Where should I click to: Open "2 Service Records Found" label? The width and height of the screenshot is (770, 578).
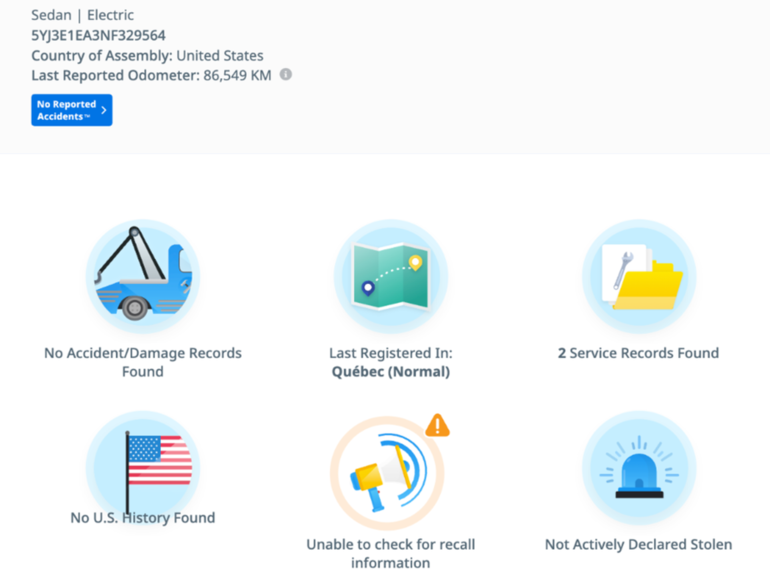click(638, 353)
